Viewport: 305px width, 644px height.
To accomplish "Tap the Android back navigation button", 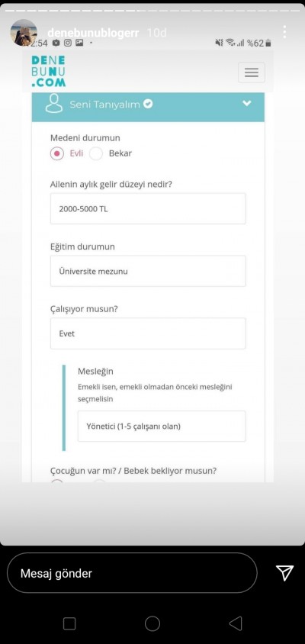I will (235, 624).
